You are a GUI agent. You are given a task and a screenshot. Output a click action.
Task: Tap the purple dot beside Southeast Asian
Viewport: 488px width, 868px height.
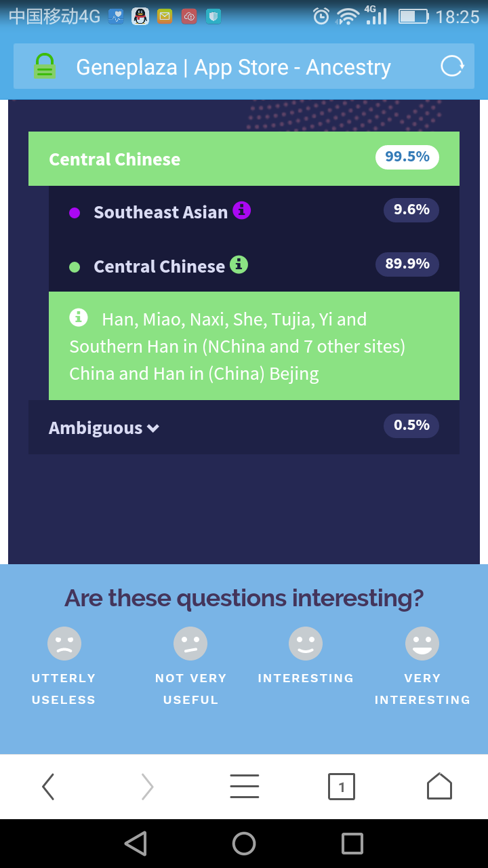(75, 213)
